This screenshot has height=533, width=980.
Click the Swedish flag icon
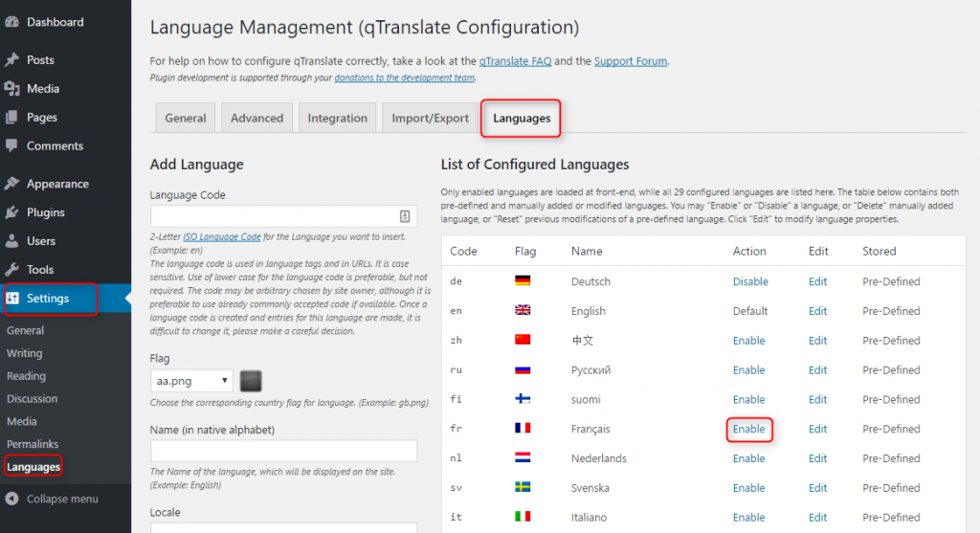[523, 487]
